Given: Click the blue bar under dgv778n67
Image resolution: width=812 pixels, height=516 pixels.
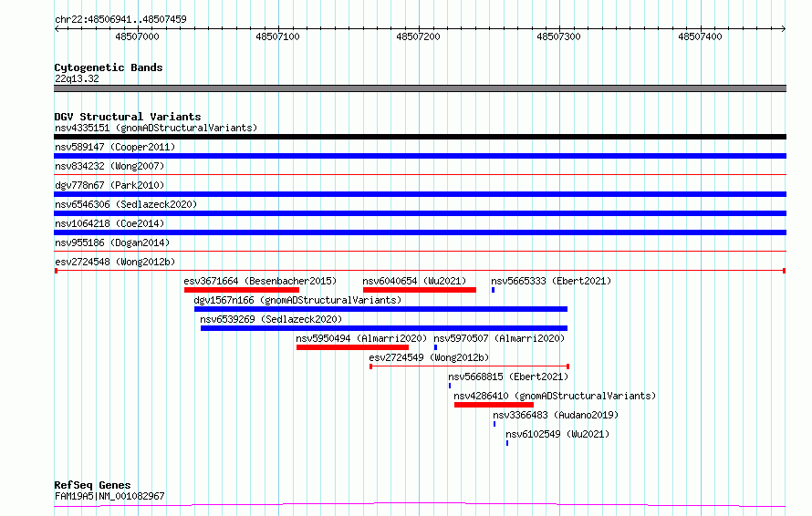Looking at the screenshot, I should tap(420, 194).
